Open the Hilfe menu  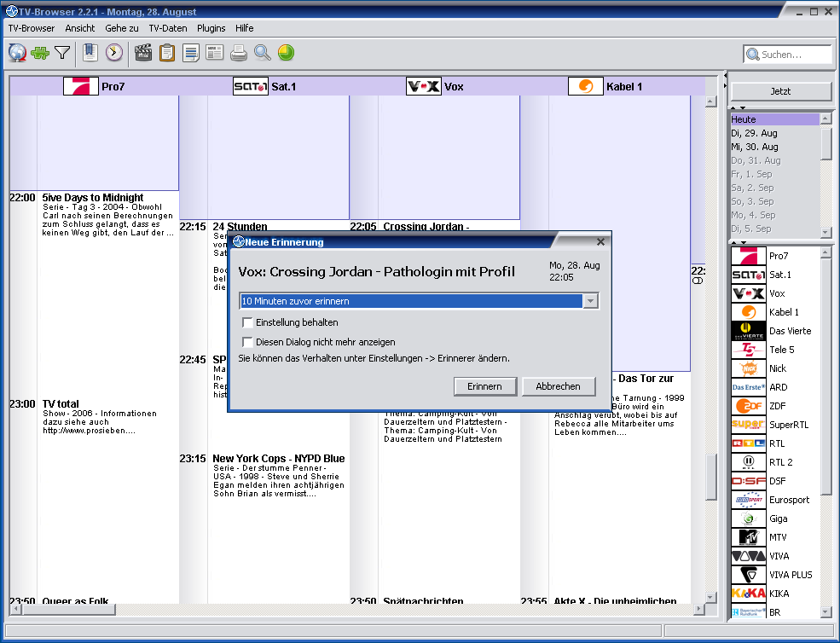tap(244, 28)
